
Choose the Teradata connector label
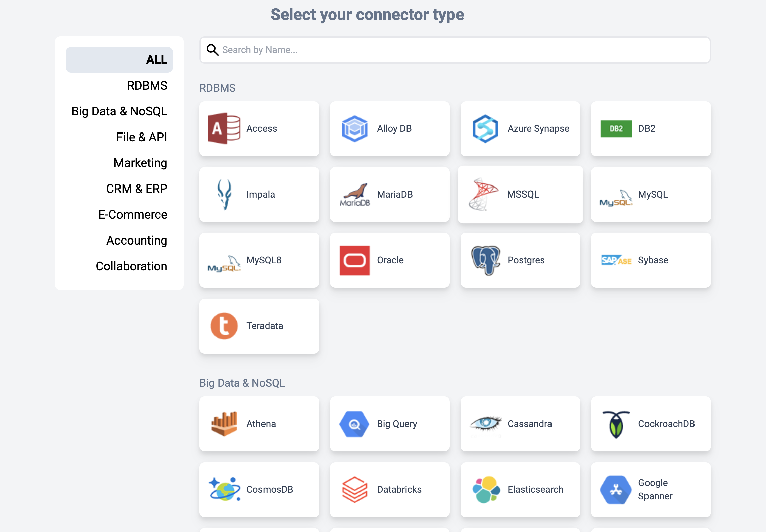[265, 326]
